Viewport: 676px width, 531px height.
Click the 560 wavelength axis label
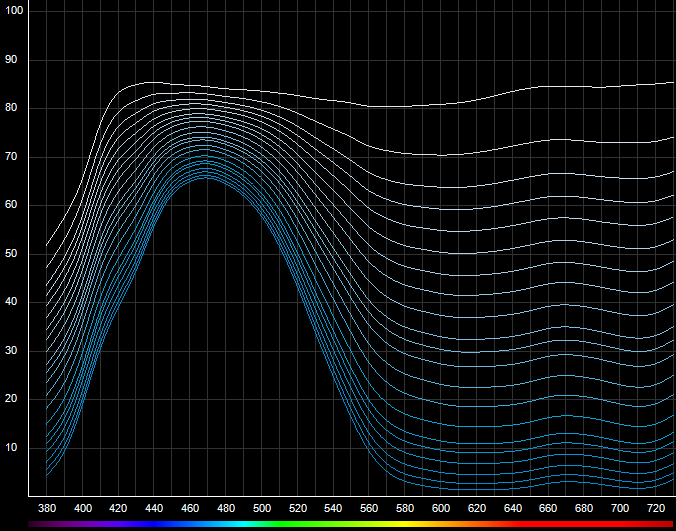[370, 507]
